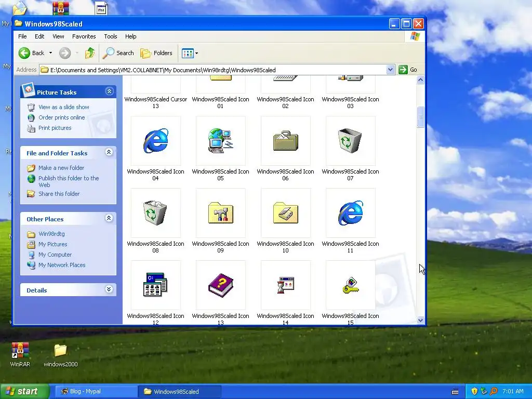Select label Windows98Scaled Cursor 13
The image size is (532, 399).
pos(156,102)
